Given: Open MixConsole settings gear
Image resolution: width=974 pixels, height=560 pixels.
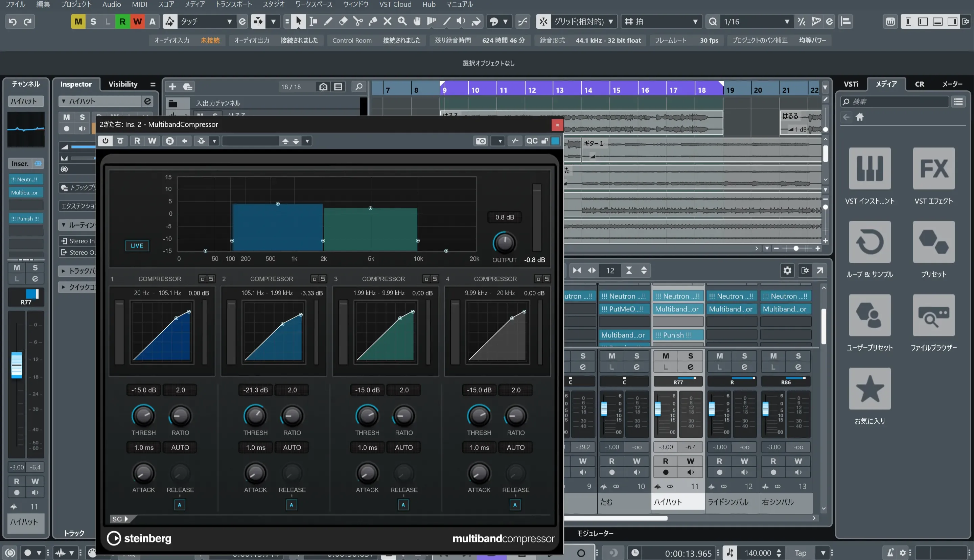Looking at the screenshot, I should 787,271.
